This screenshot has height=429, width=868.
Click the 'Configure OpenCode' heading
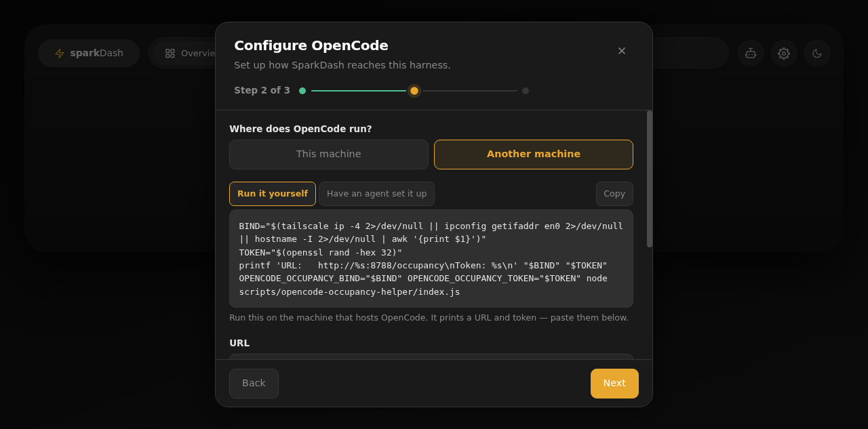pos(311,45)
